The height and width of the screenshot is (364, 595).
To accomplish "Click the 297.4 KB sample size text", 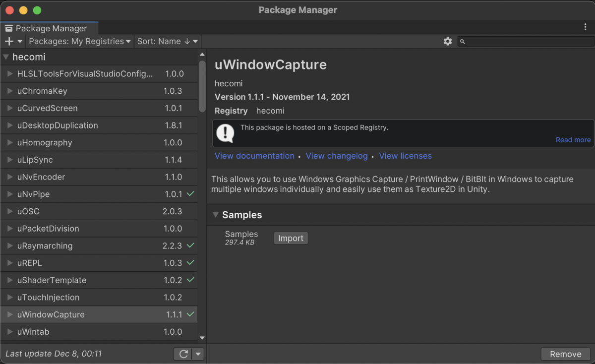I will (x=239, y=243).
